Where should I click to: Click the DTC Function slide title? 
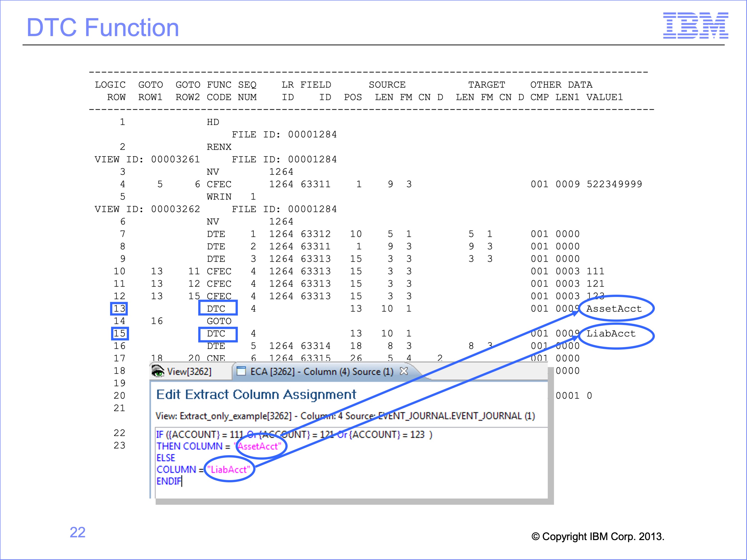(103, 27)
